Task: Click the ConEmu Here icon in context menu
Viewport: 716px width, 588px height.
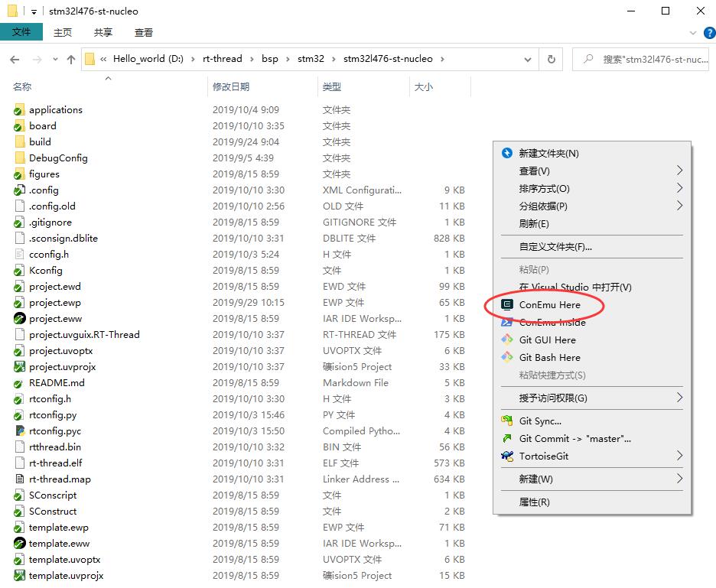Action: [x=506, y=304]
